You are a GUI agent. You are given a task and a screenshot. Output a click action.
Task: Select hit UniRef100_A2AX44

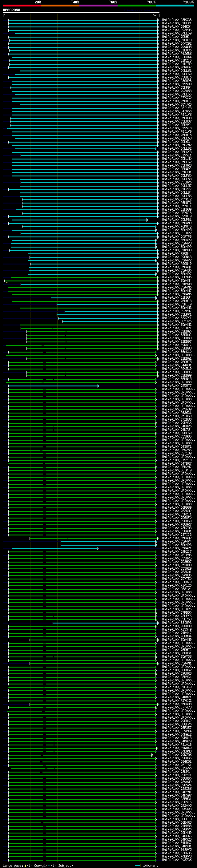[x=176, y=57]
